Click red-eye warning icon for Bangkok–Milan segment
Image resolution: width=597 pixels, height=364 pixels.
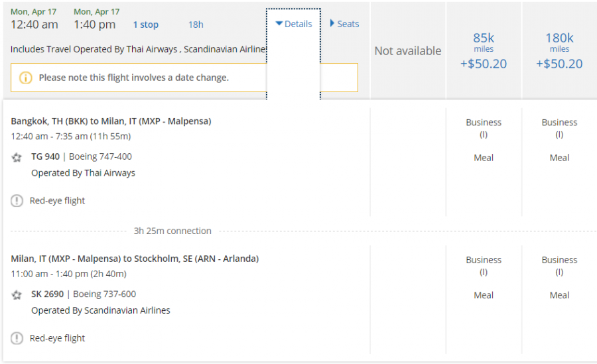(x=17, y=201)
